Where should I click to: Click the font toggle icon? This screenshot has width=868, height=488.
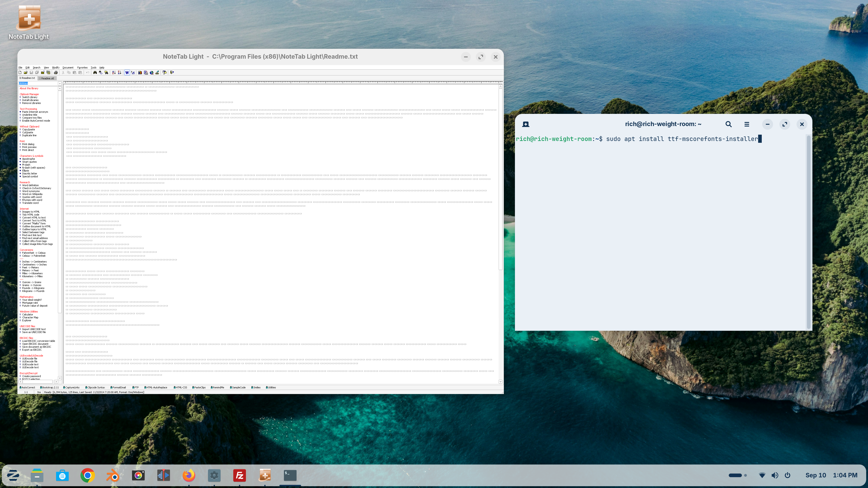[133, 72]
